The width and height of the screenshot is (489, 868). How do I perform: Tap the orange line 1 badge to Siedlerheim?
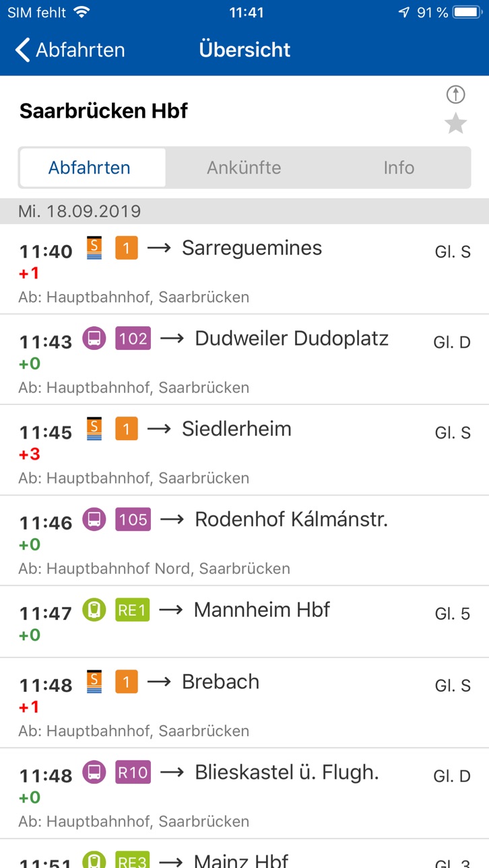(x=126, y=429)
